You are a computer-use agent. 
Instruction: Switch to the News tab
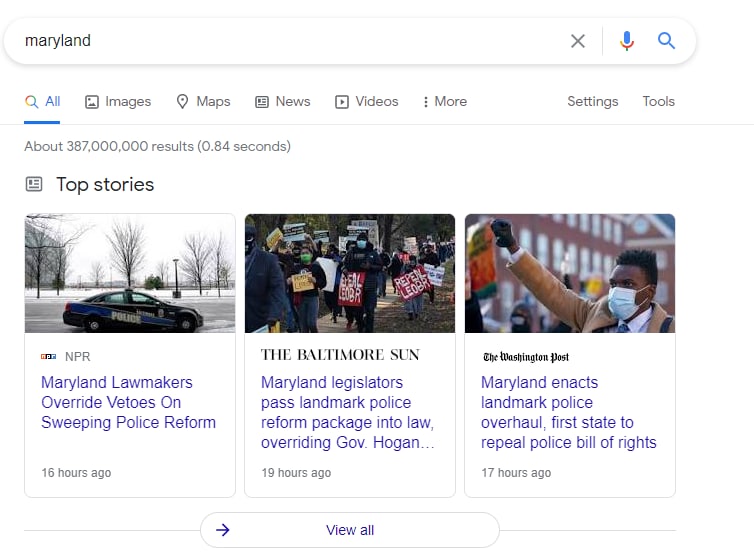[283, 101]
